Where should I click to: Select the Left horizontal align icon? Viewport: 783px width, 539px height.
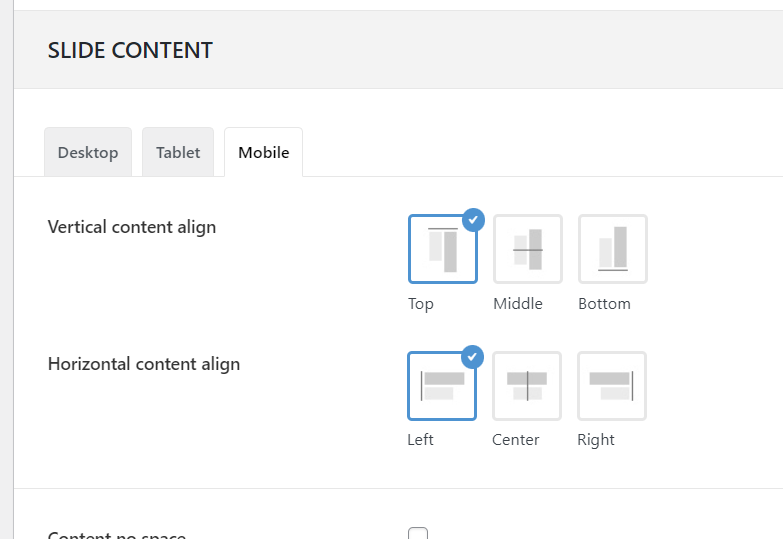pos(442,386)
